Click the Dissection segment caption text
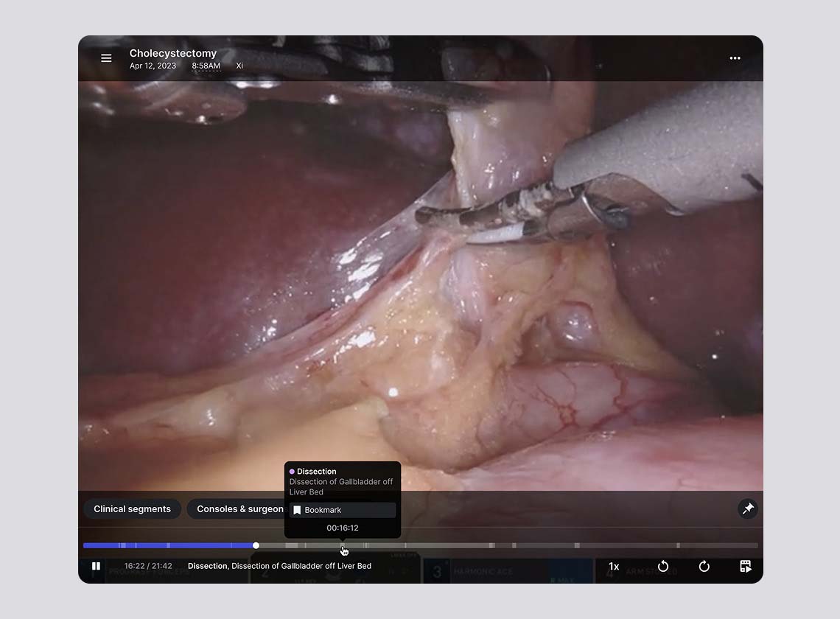Image resolution: width=840 pixels, height=619 pixels. (x=279, y=566)
